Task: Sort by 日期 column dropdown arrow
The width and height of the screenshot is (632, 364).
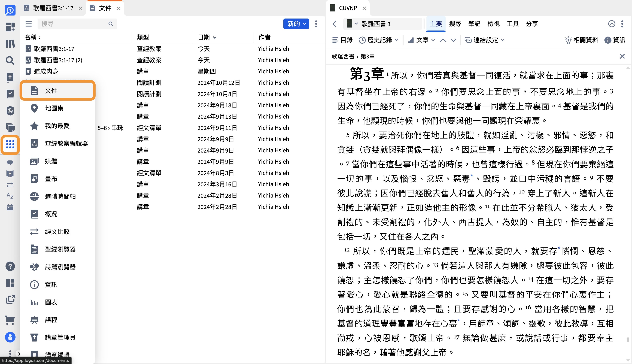Action: point(215,38)
